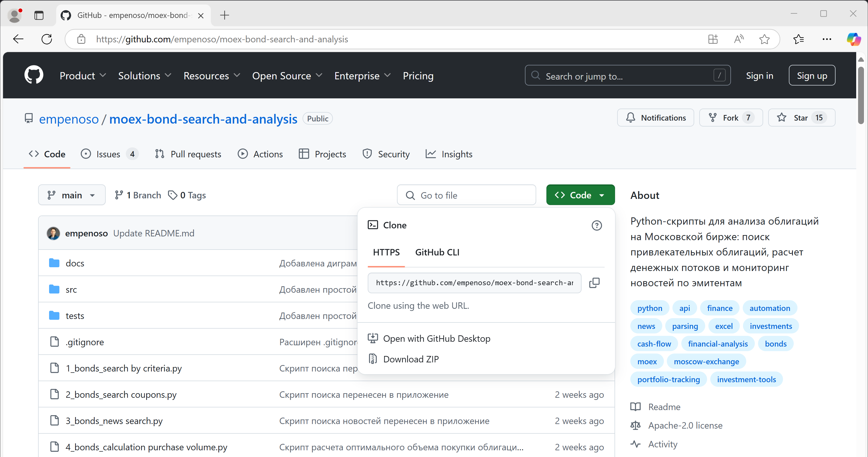Click the GitHub Octocat logo
Screen dimensions: 868x457
point(34,75)
